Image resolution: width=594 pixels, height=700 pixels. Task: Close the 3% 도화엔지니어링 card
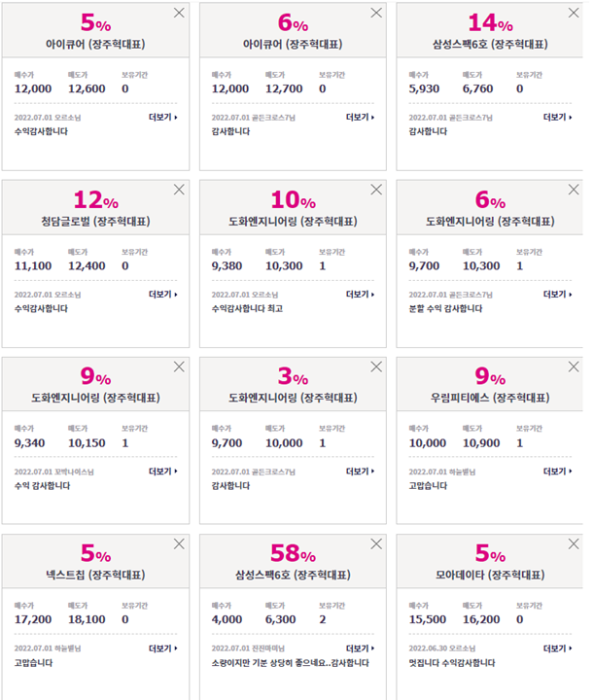[376, 367]
